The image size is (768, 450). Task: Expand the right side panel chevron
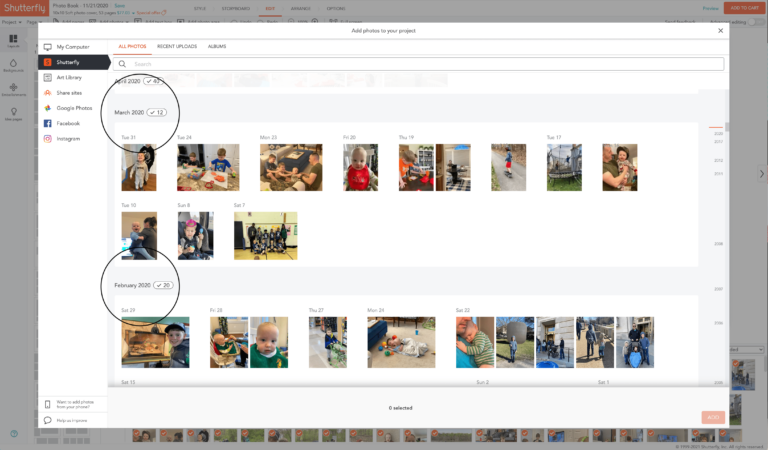point(762,174)
